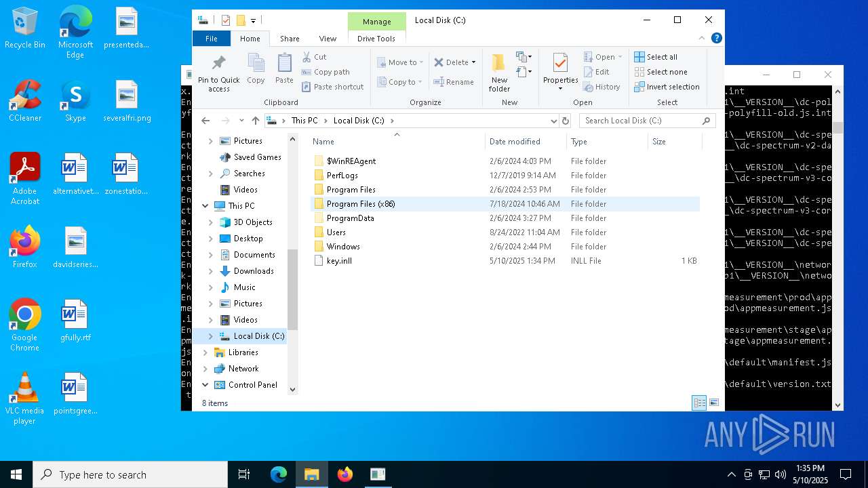Open Recent locations dropdown arrow
This screenshot has width=868, height=488.
point(241,121)
